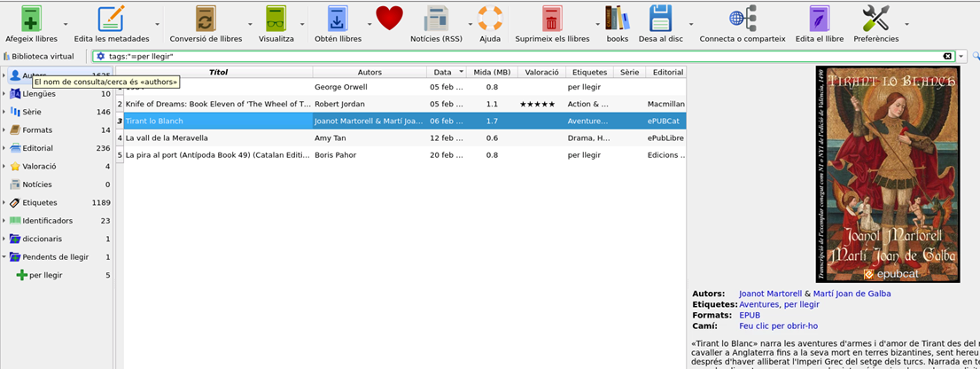Sort by the Autors column header
Viewport: 980px width, 369px height.
[x=369, y=72]
